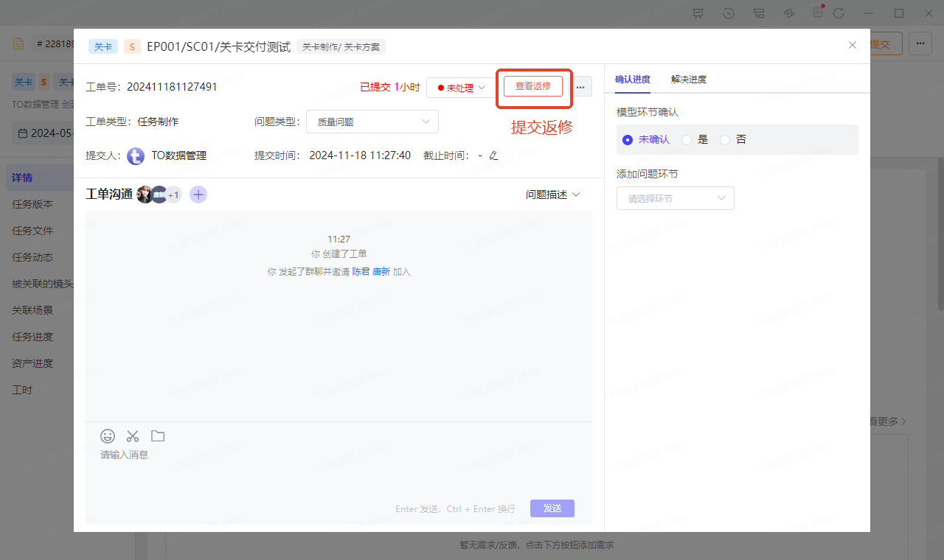The height and width of the screenshot is (560, 944).
Task: Click the scissors screenshot icon
Action: pyautogui.click(x=133, y=436)
